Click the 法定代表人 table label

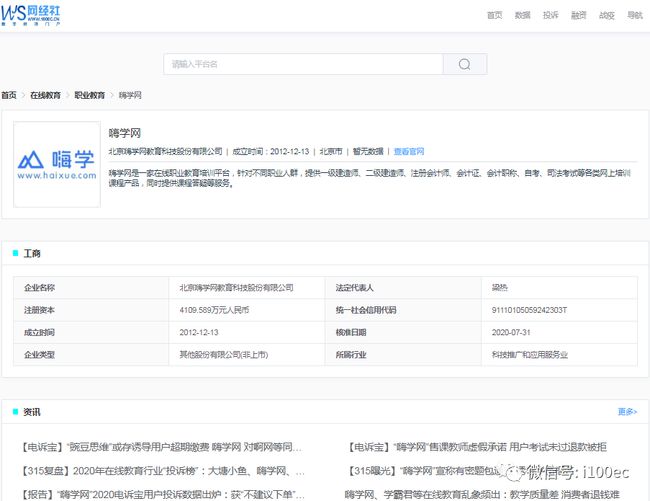point(354,288)
